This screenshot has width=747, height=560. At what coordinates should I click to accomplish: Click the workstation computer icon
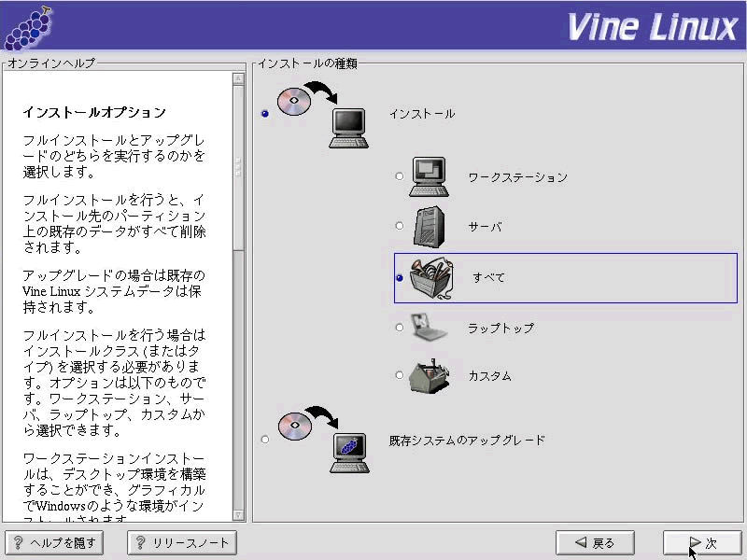point(429,176)
